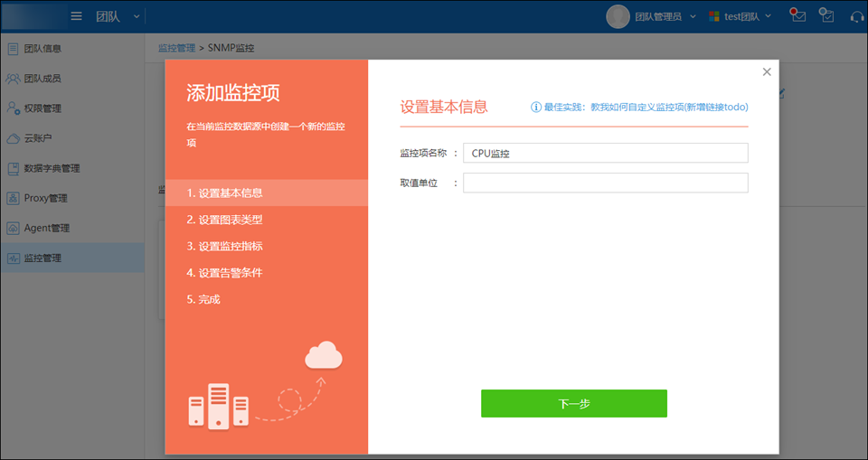Open the 团队 dropdown in header
The width and height of the screenshot is (868, 460).
118,16
